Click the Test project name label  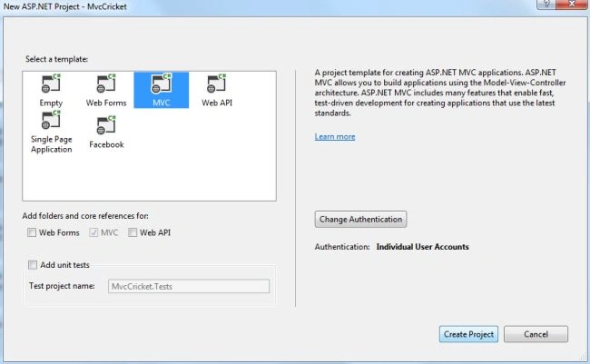62,286
